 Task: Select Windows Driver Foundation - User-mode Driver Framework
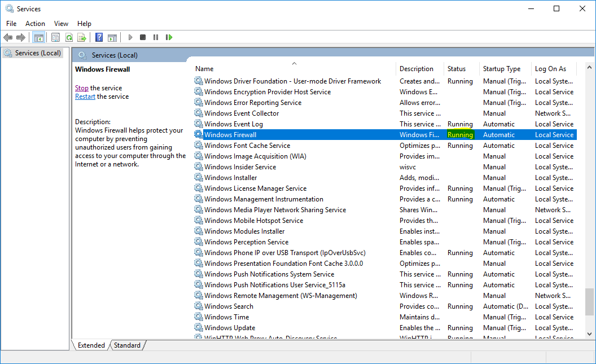[385, 81]
